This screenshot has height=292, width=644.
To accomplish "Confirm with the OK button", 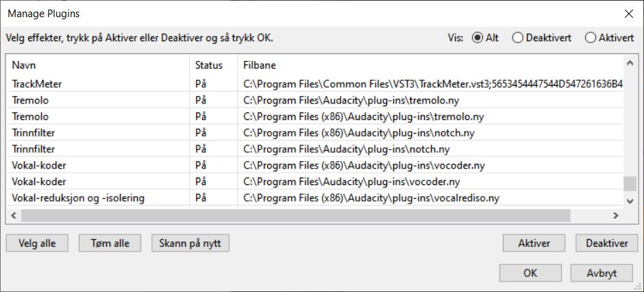I will click(530, 273).
